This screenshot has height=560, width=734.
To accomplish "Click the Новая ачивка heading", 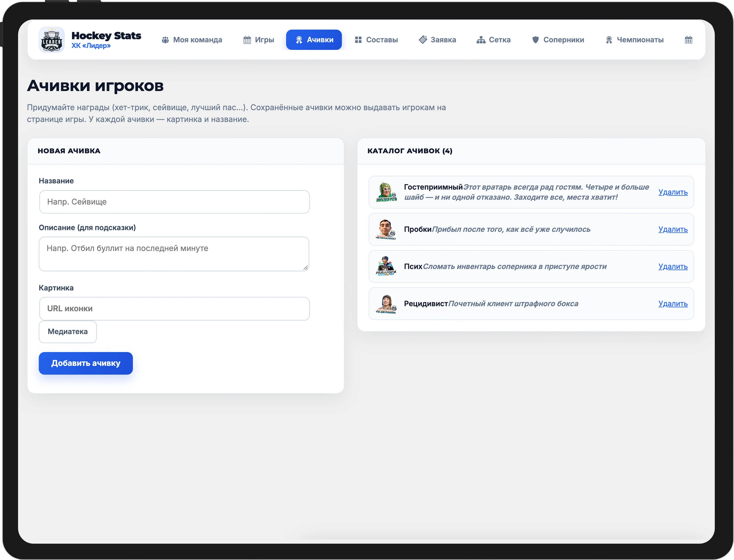I will 69,151.
